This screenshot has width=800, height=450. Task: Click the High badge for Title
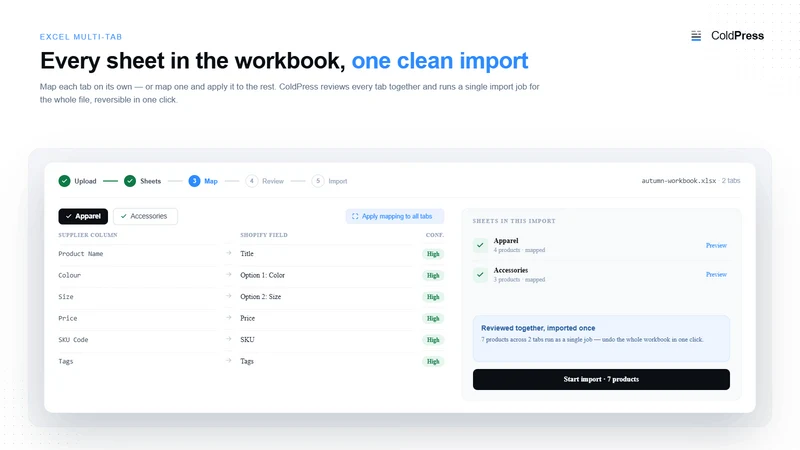click(433, 254)
